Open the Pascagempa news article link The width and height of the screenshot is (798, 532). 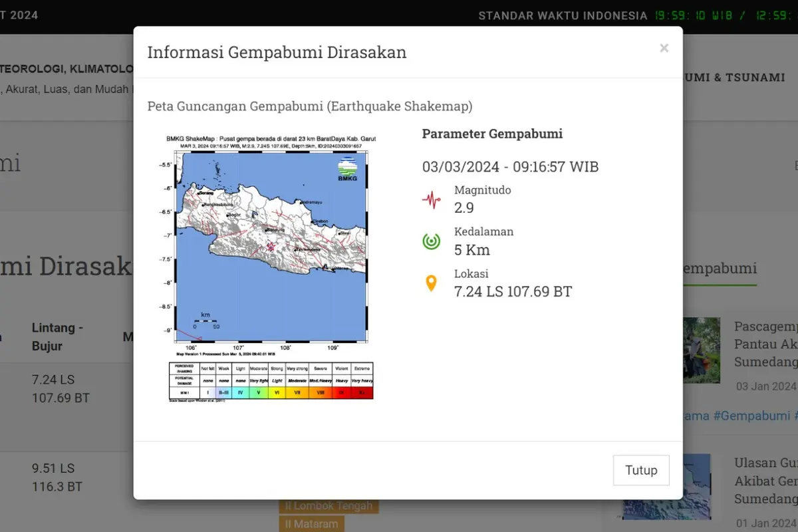pos(765,344)
